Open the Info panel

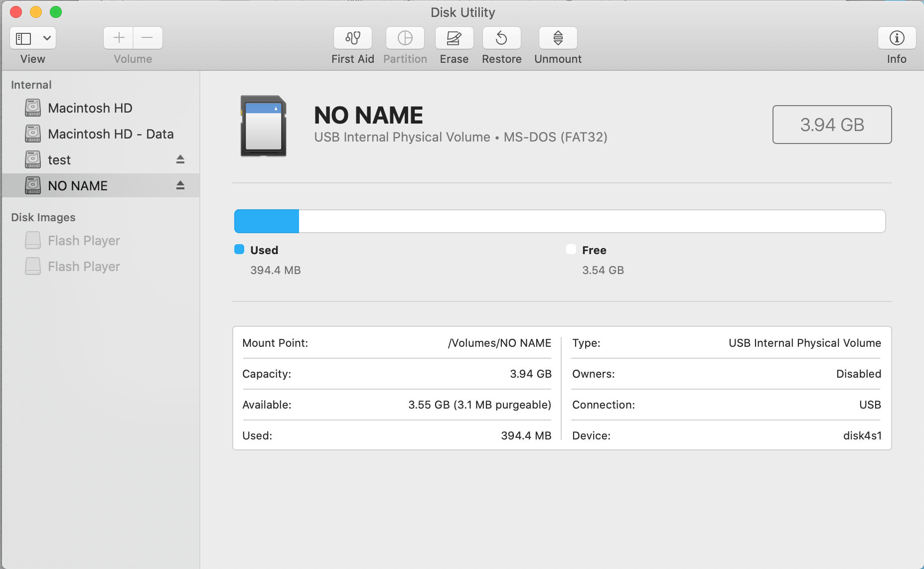(x=896, y=38)
